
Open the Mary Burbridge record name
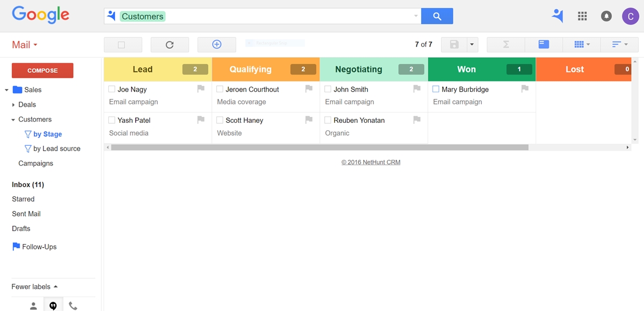click(x=465, y=90)
